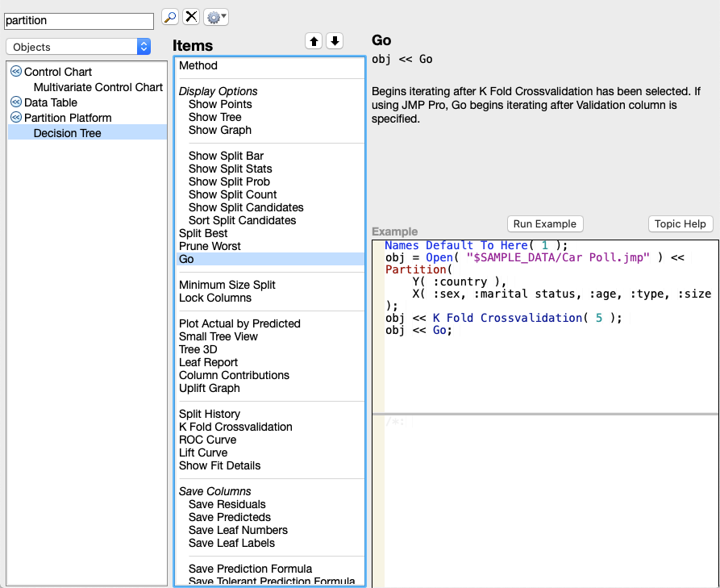Select Split Best in Items list
The height and width of the screenshot is (588, 720).
click(203, 233)
